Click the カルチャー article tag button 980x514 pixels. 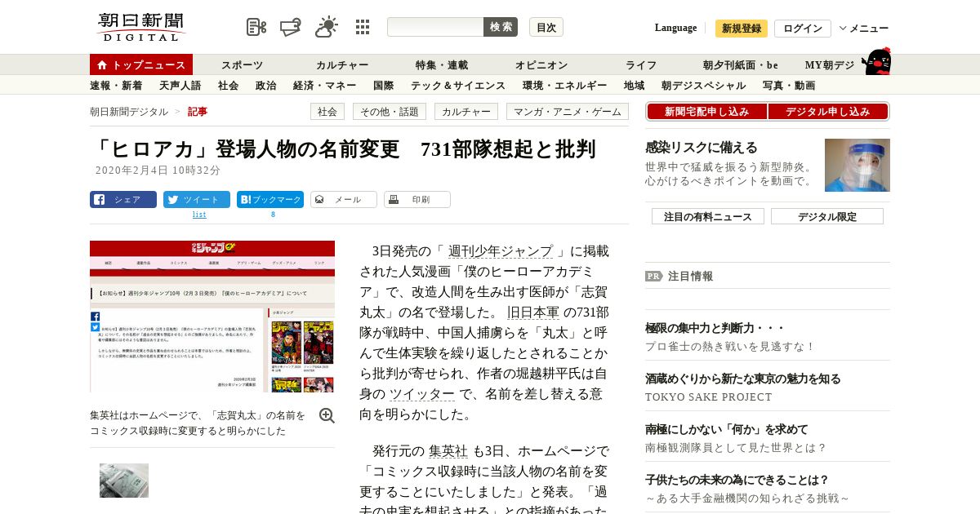(466, 112)
